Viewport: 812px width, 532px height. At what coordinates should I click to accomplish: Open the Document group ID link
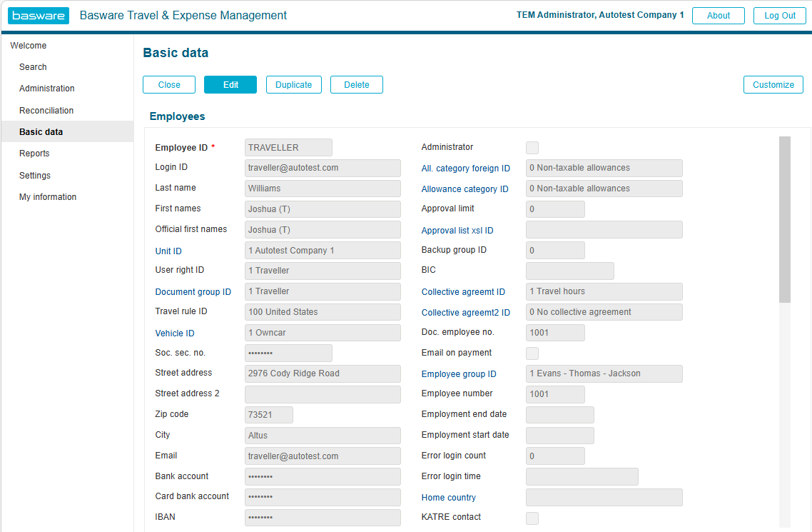point(193,292)
